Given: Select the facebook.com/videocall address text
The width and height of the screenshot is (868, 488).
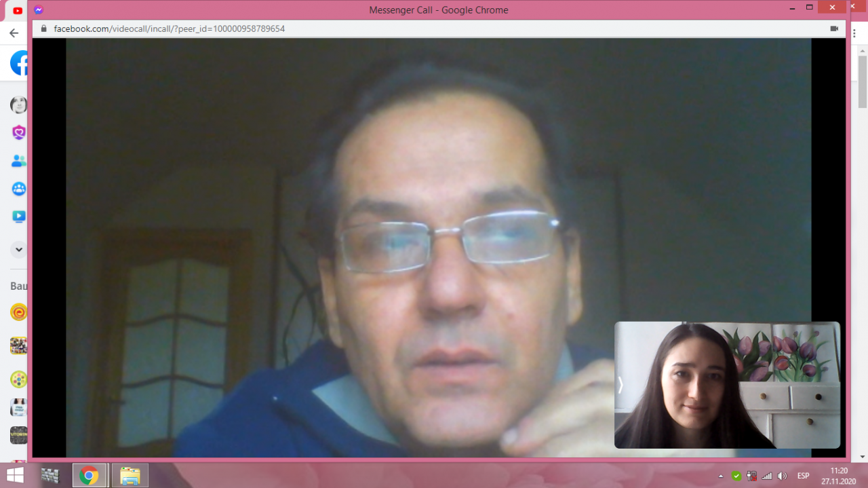Looking at the screenshot, I should click(x=169, y=29).
